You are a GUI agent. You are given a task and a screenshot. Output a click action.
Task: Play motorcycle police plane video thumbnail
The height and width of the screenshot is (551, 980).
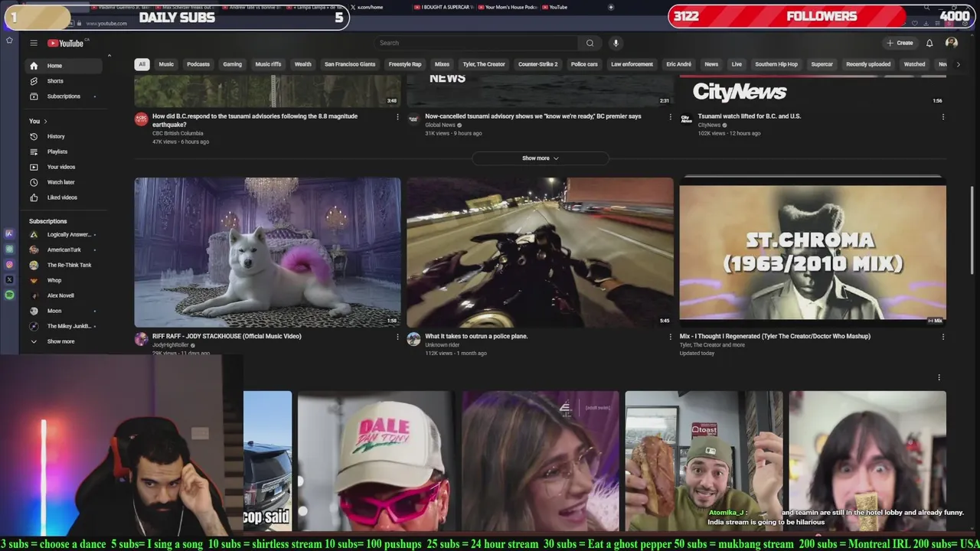[540, 253]
